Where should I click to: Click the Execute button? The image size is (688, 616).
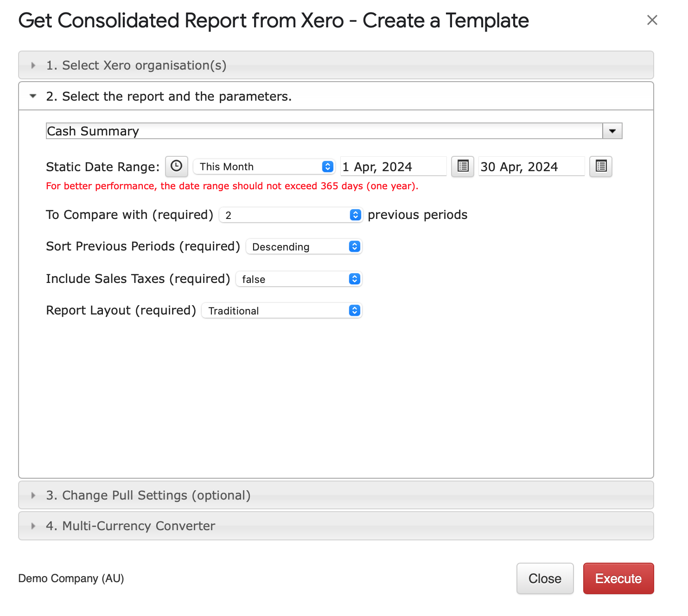coord(618,578)
